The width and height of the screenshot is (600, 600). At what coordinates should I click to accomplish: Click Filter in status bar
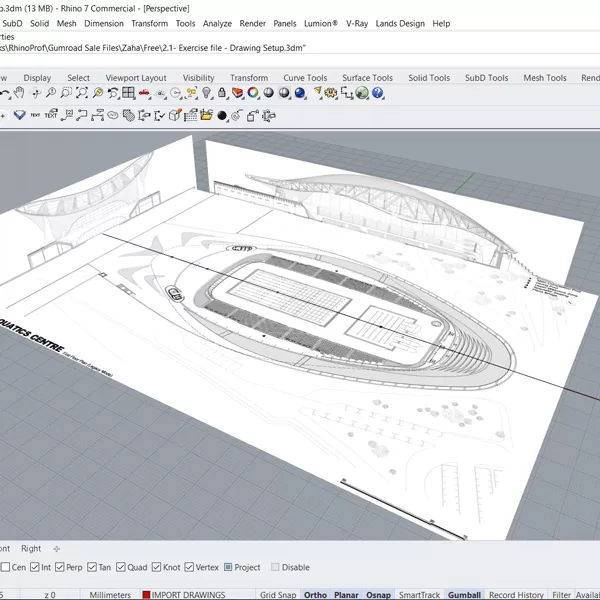[x=561, y=595]
